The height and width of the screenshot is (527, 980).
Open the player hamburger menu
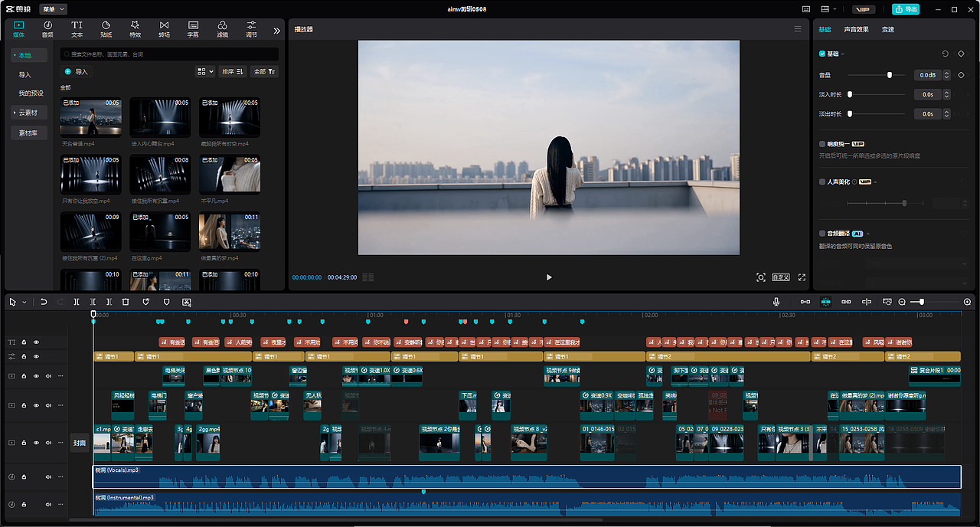click(x=798, y=29)
